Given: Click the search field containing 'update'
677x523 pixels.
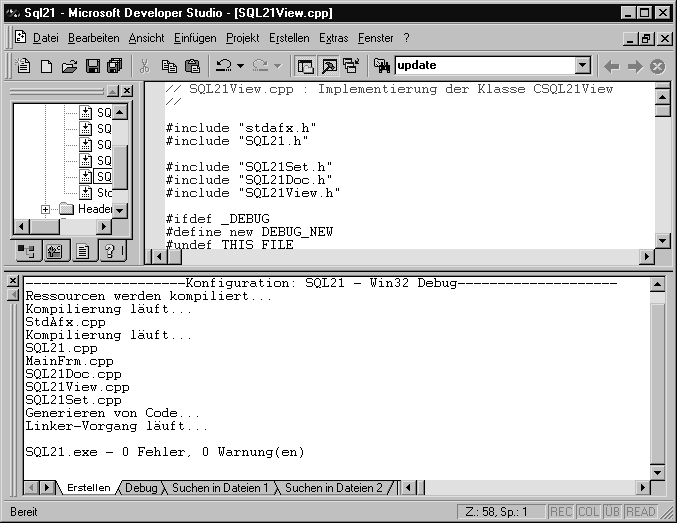Looking at the screenshot, I should pyautogui.click(x=485, y=66).
